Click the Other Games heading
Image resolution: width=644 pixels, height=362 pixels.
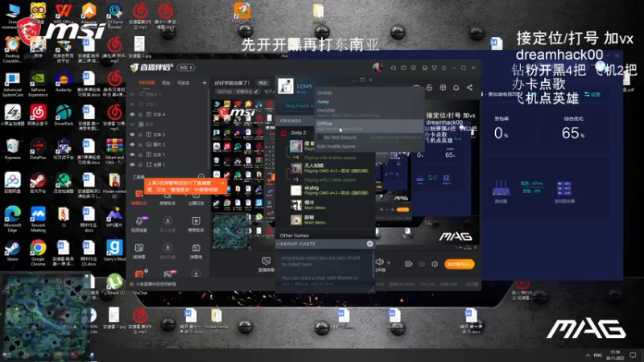coord(294,236)
